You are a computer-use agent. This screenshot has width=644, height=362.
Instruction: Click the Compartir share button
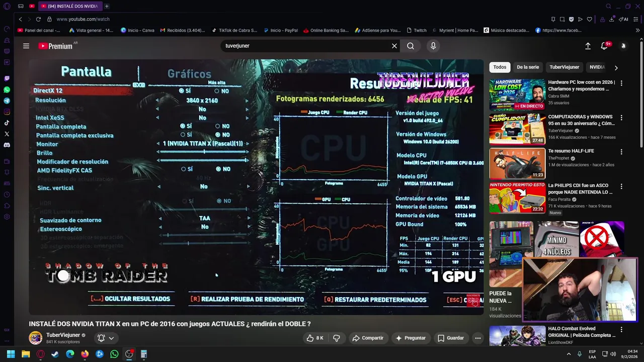tap(368, 338)
